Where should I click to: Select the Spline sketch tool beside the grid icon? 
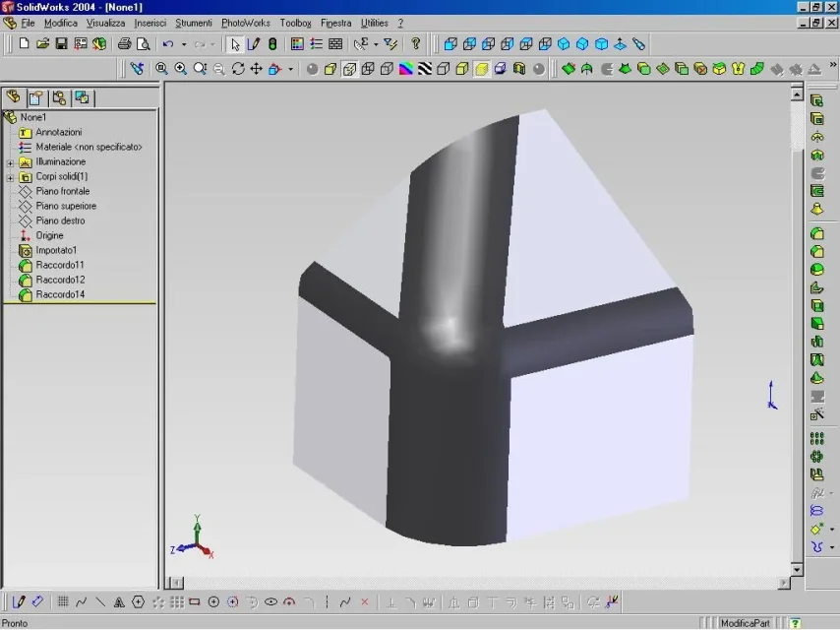coord(82,602)
